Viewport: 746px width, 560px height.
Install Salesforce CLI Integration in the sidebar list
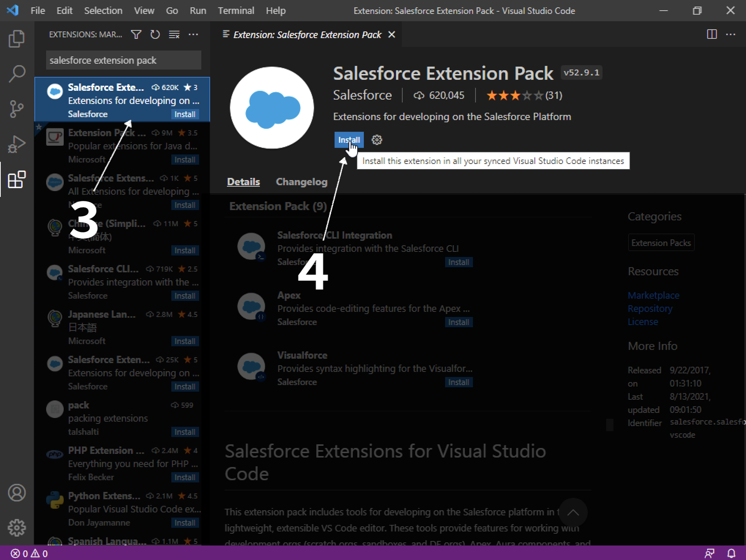pos(185,296)
